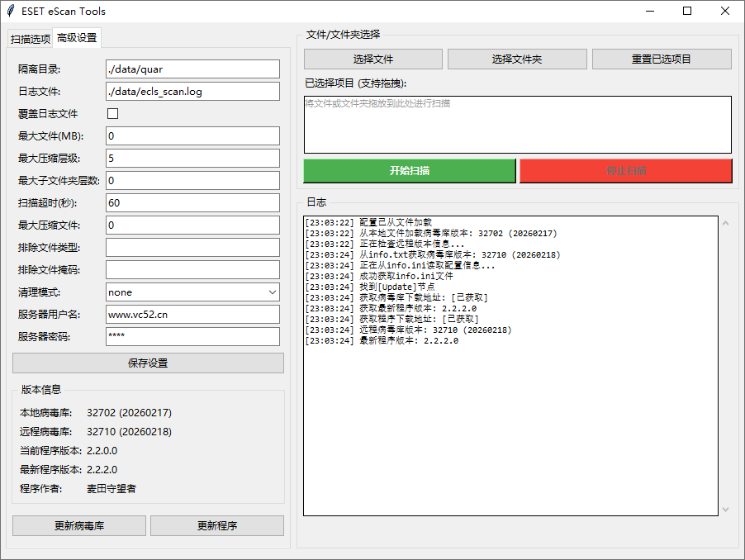
Task: Click the 服务器密码 password field
Action: [192, 336]
